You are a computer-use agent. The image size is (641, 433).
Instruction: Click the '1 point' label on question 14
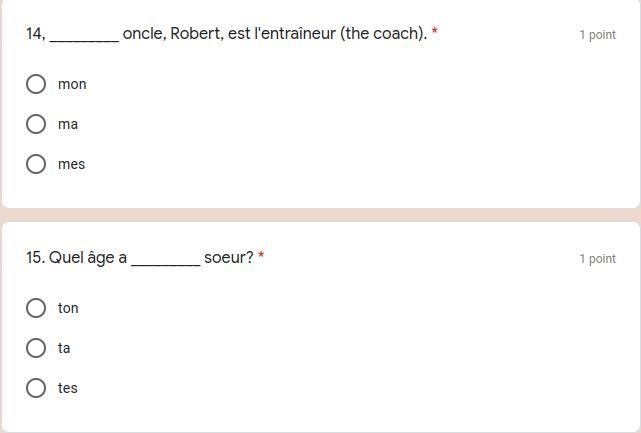(597, 35)
